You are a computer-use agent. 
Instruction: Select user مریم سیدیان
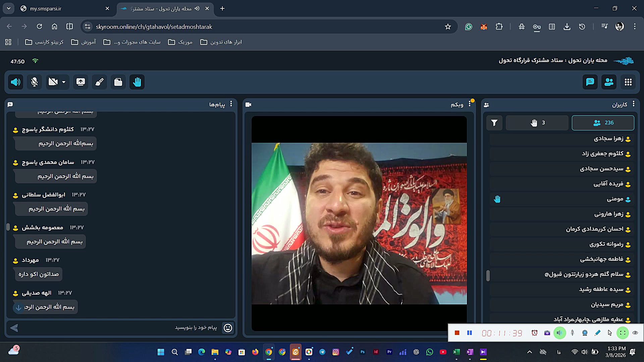click(x=561, y=305)
